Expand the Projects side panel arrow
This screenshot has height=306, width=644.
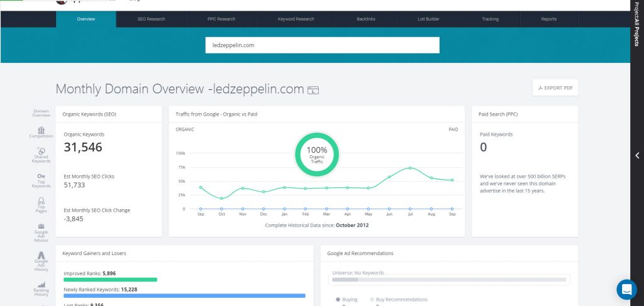637,156
